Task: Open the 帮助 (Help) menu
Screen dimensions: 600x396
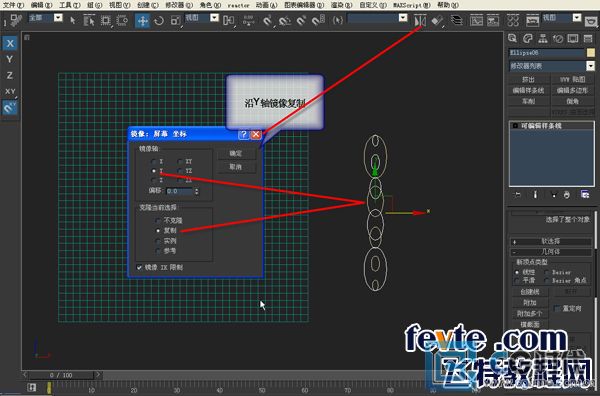Action: coord(448,5)
